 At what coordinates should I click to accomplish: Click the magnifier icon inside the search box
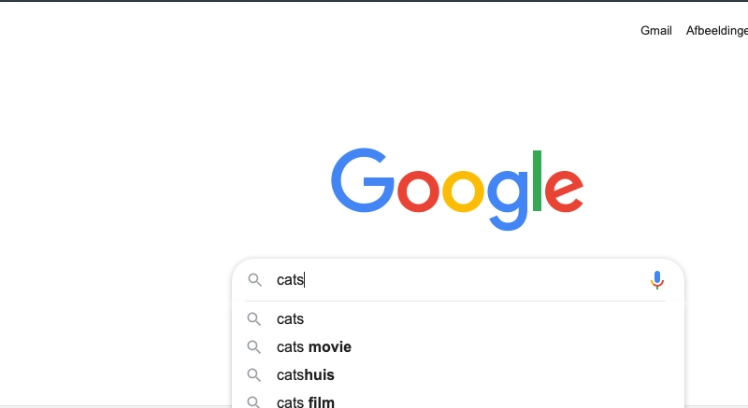click(255, 280)
